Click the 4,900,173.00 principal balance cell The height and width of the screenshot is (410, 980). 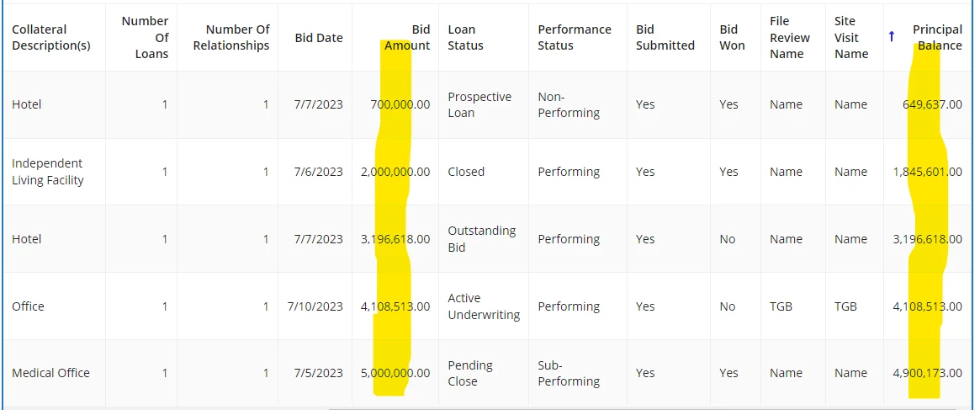[x=928, y=373]
